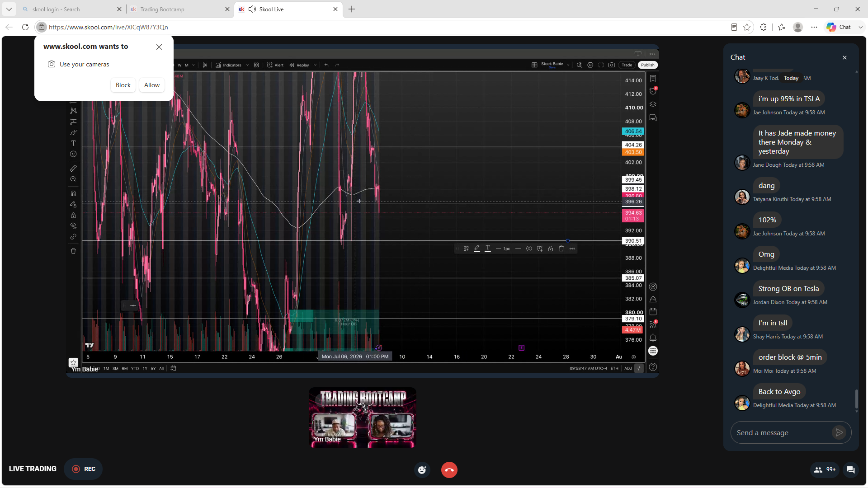This screenshot has width=868, height=488.
Task: Open the indicator templates grid icon
Action: pos(256,65)
